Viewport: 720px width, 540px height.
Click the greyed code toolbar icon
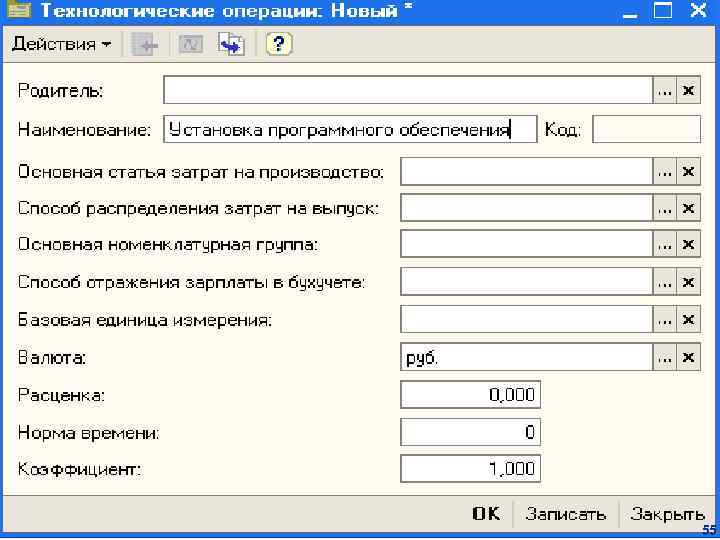coord(191,45)
